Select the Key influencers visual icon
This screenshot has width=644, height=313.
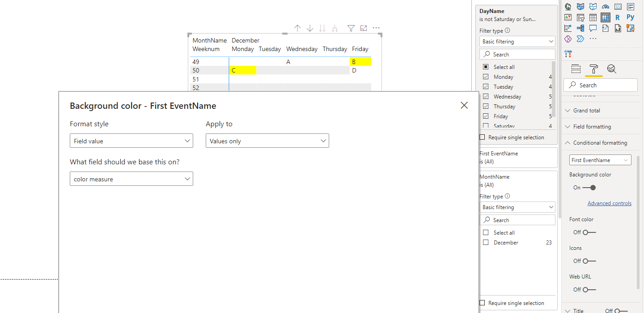tap(568, 28)
